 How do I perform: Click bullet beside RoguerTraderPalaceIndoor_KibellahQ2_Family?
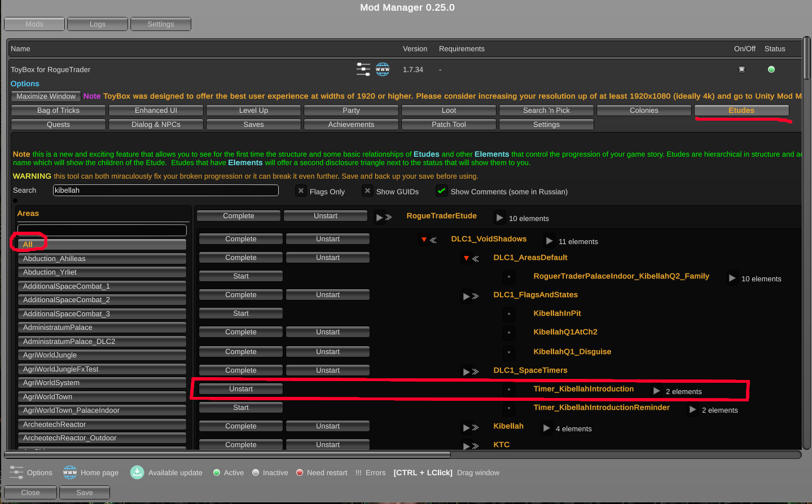point(509,277)
